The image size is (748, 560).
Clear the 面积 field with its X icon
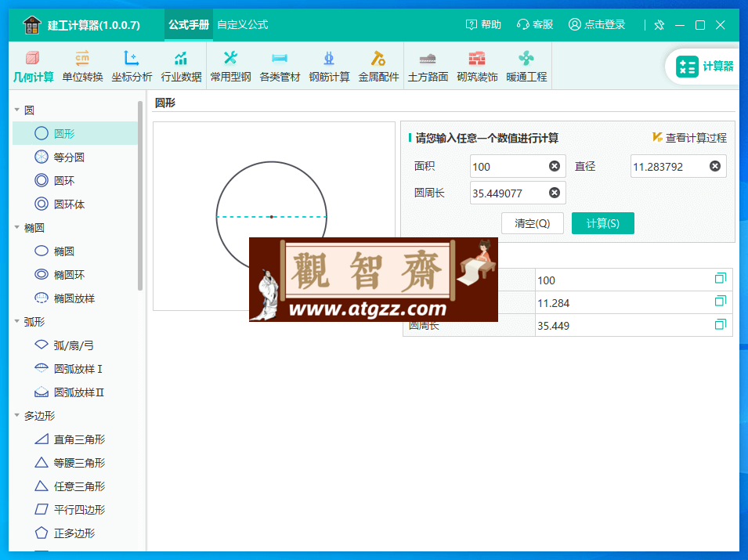click(x=555, y=166)
